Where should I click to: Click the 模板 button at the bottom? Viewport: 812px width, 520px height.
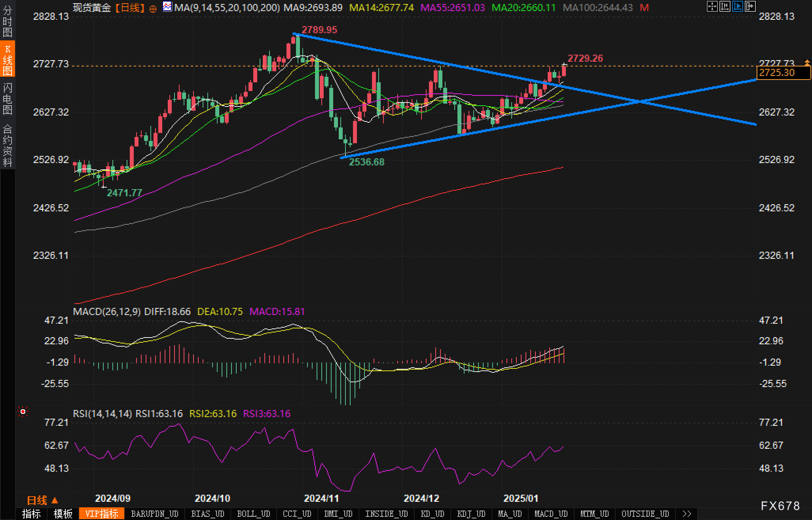[63, 514]
